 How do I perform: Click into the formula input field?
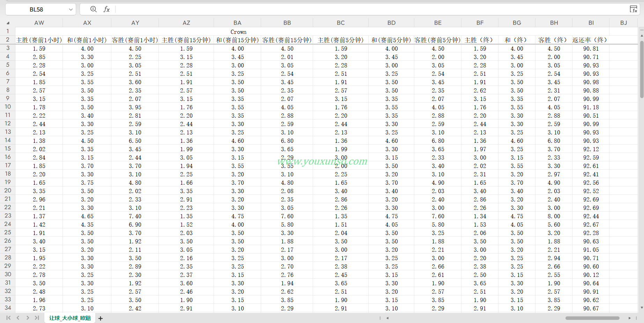tap(371, 9)
